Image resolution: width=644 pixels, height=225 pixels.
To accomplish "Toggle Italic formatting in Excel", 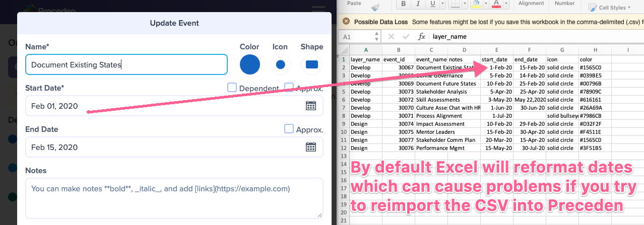I will [418, 4].
